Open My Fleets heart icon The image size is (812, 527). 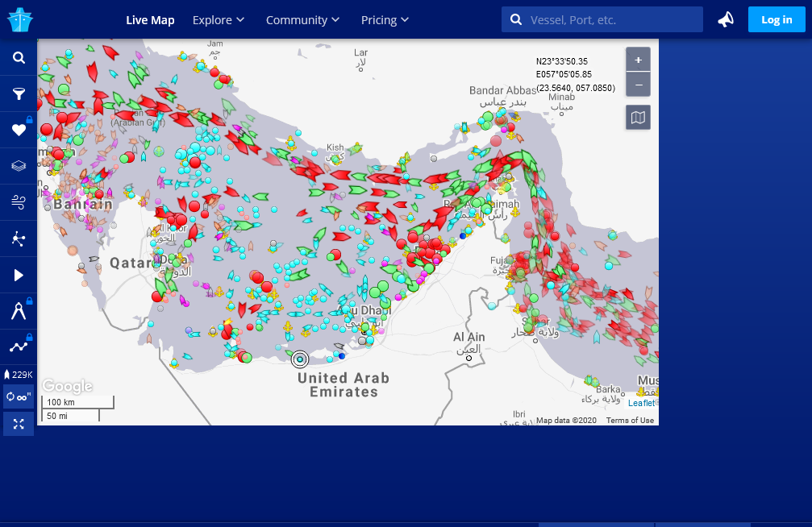click(19, 130)
